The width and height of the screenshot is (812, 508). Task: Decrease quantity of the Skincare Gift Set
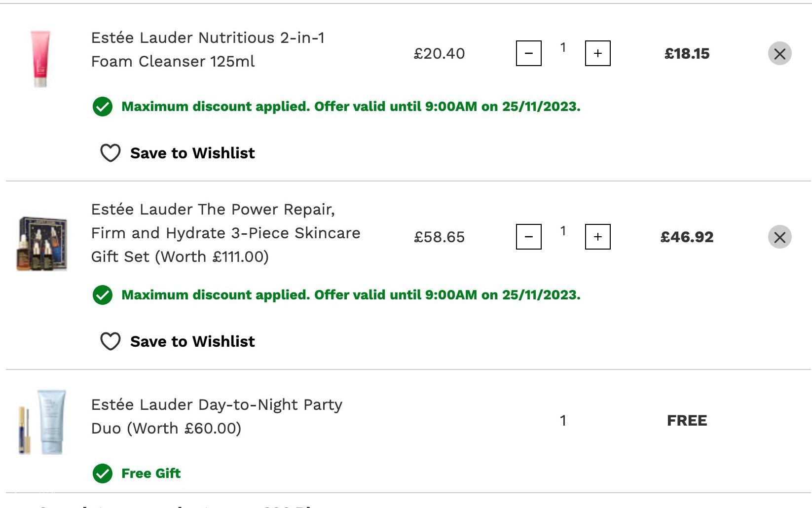coord(528,237)
